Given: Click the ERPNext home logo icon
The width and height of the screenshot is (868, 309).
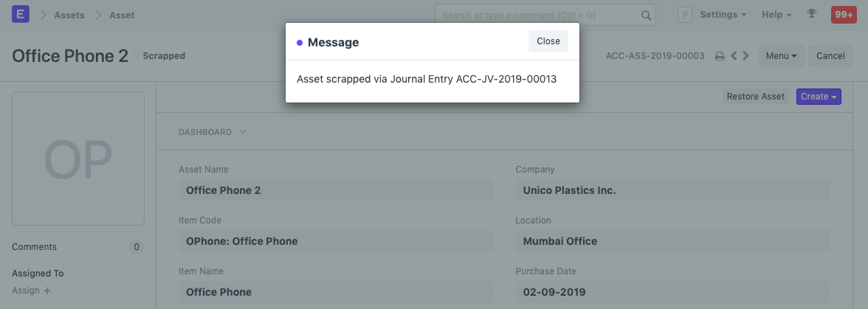Looking at the screenshot, I should coord(21,14).
